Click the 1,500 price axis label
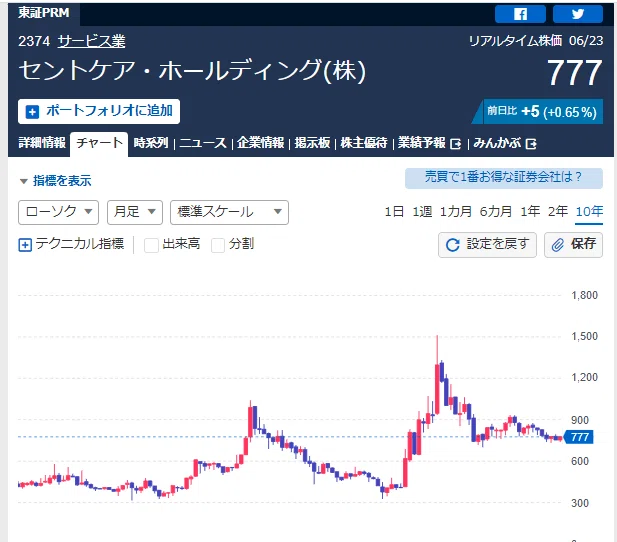 click(584, 336)
